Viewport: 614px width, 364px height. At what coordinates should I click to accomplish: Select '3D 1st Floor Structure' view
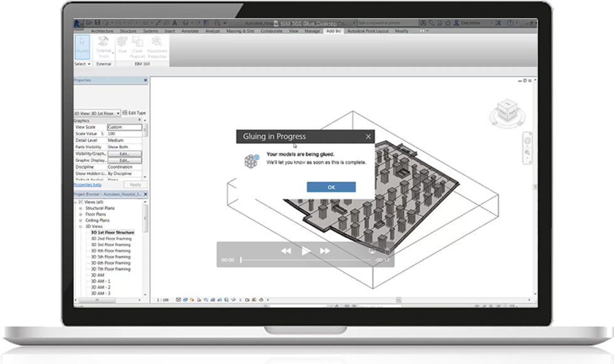(112, 232)
